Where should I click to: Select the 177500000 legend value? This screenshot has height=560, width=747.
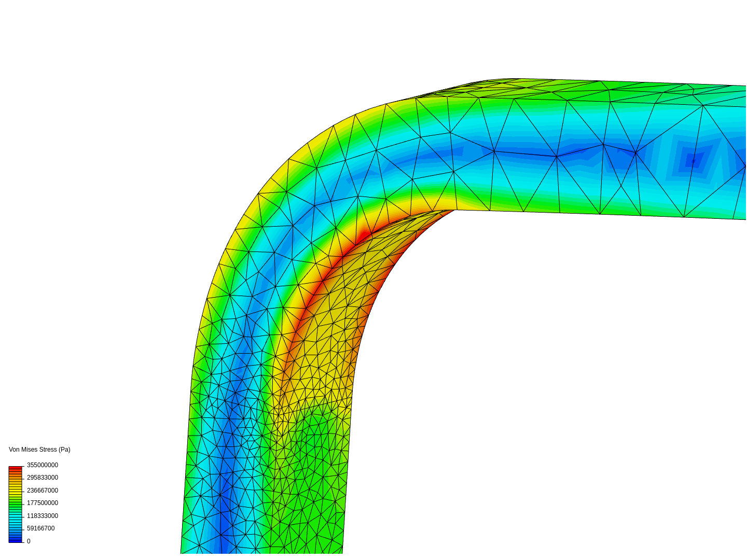43,503
